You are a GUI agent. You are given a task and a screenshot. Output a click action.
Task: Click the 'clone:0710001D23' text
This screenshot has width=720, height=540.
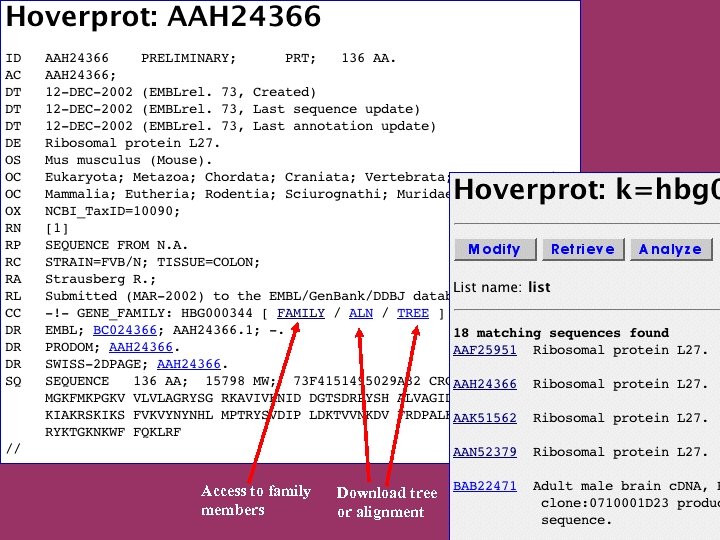coord(605,503)
